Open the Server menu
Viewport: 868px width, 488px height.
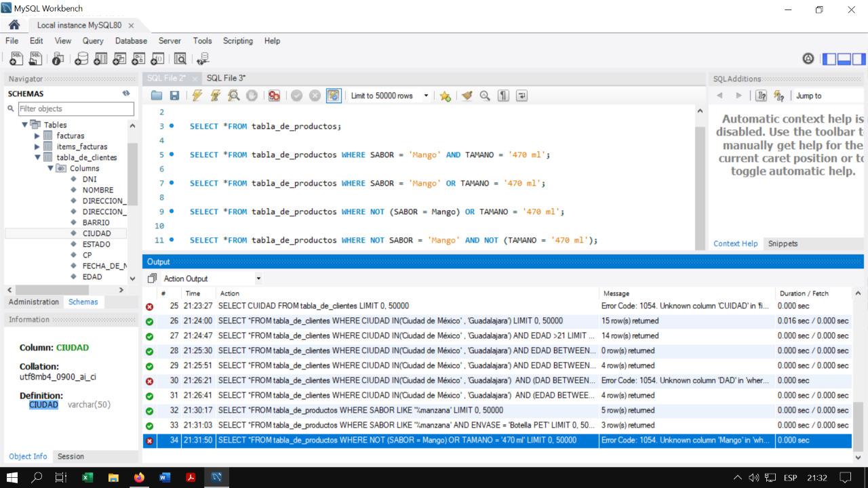[170, 41]
